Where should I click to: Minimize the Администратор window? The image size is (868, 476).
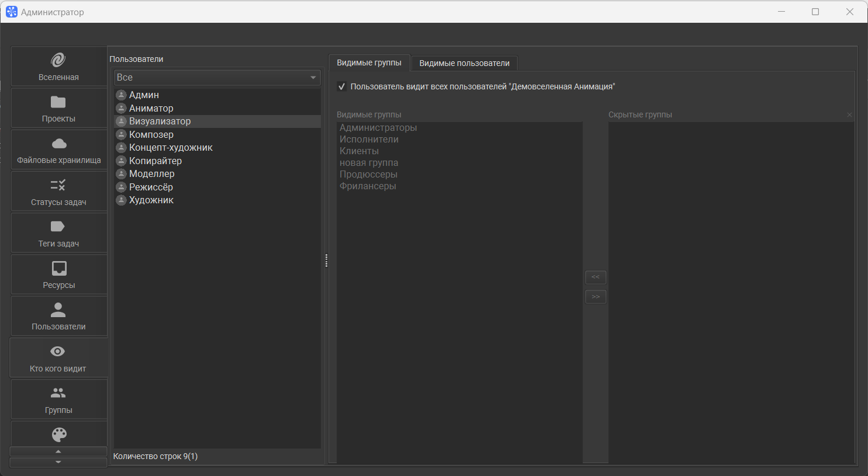(x=781, y=12)
